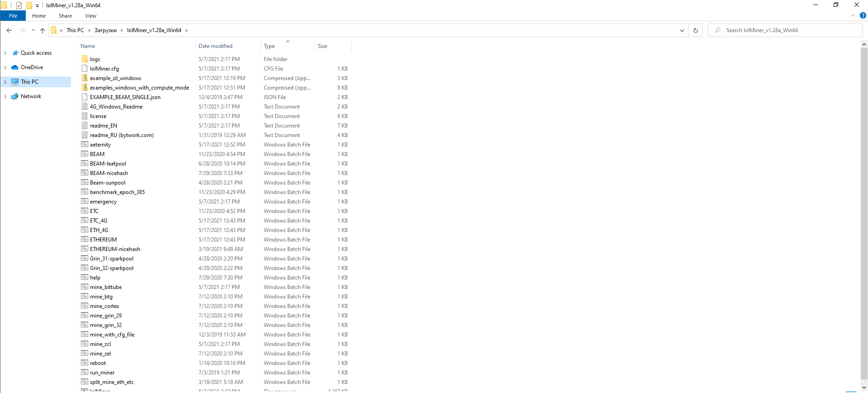Select examples_windows_with_compute_mode zip icon
868x393 pixels.
pos(85,87)
